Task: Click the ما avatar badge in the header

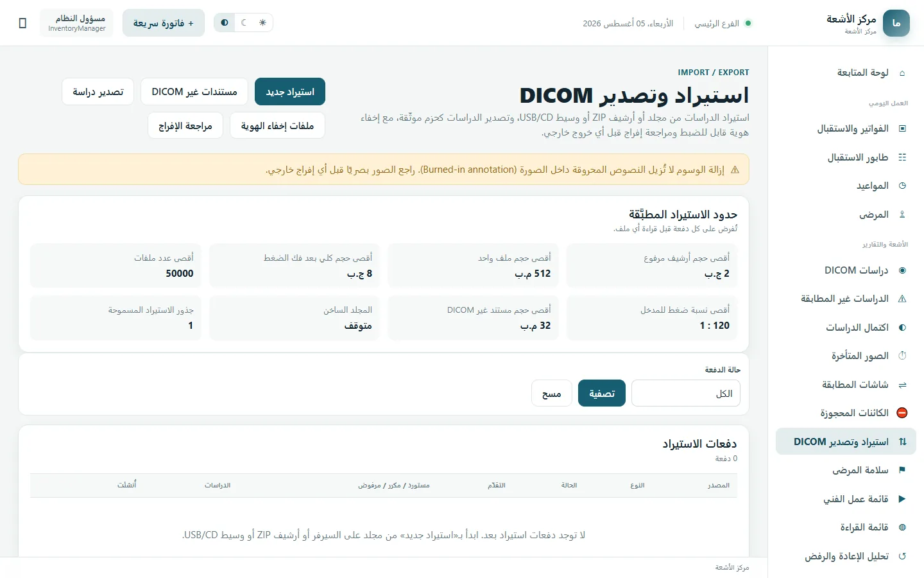Action: tap(896, 23)
